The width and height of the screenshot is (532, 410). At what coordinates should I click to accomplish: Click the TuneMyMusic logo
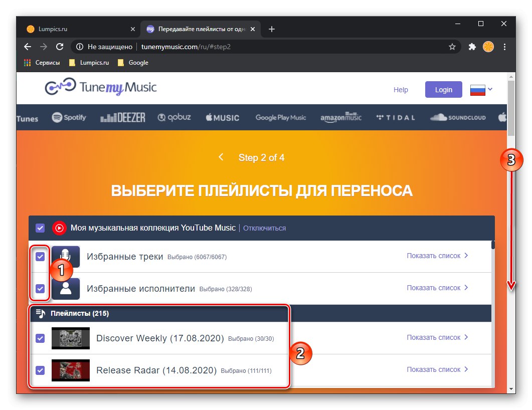pyautogui.click(x=101, y=87)
